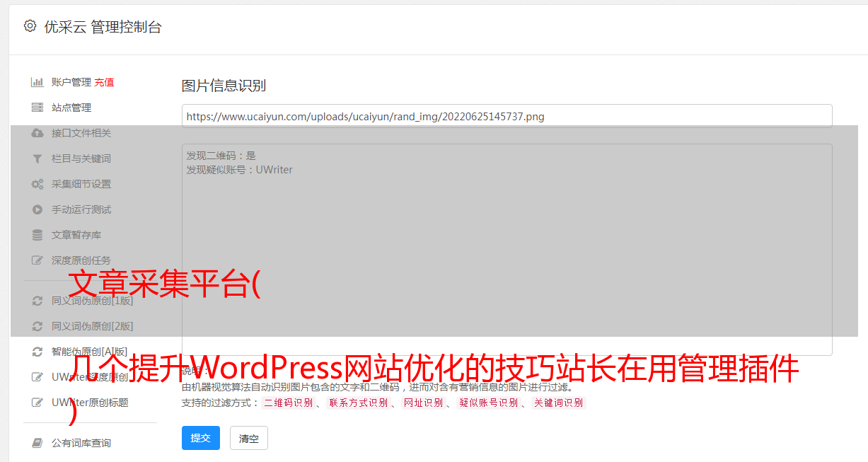Click the 清空 button
The height and width of the screenshot is (462, 868).
pos(249,438)
